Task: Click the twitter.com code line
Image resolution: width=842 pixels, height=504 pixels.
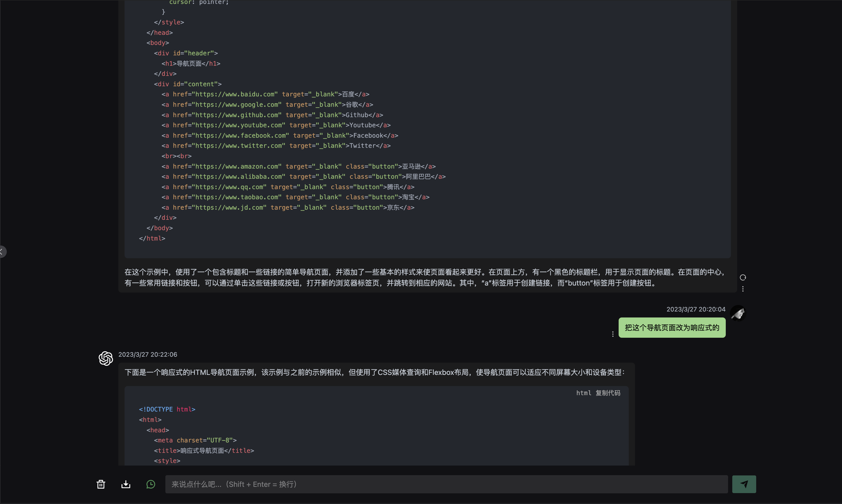Action: [x=276, y=146]
